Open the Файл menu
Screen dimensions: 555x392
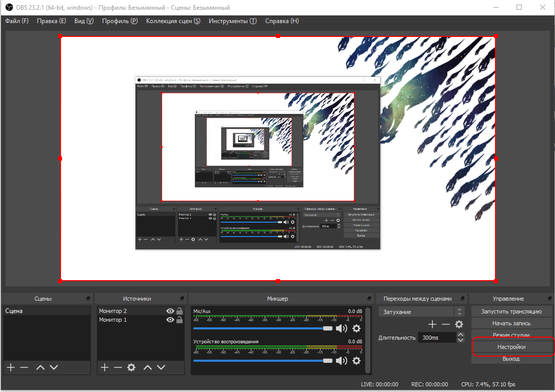click(16, 21)
